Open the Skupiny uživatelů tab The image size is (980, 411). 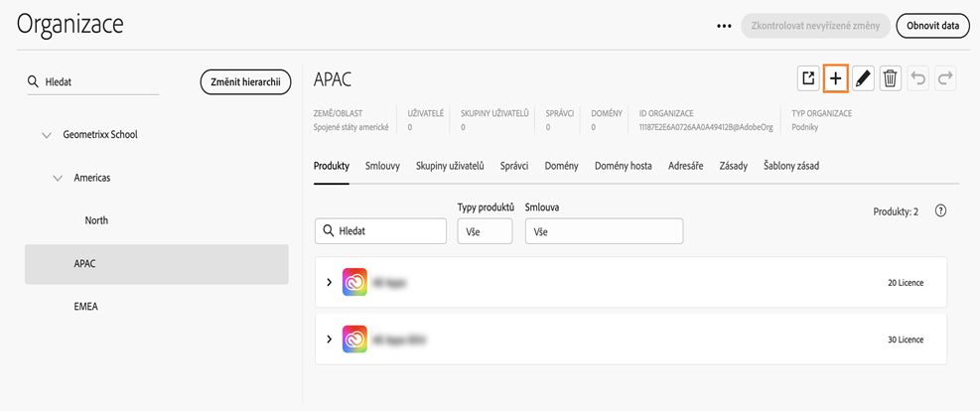pos(450,166)
